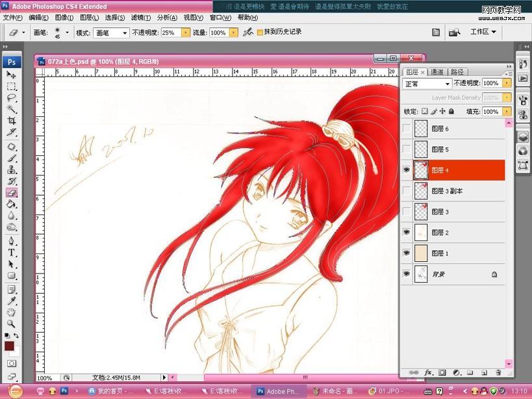Hide layer 图层 2 with eye icon
This screenshot has height=399, width=532.
pyautogui.click(x=407, y=232)
